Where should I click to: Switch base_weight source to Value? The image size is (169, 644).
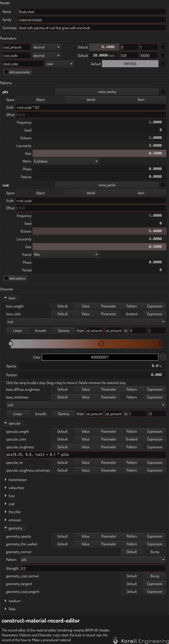coord(85,306)
